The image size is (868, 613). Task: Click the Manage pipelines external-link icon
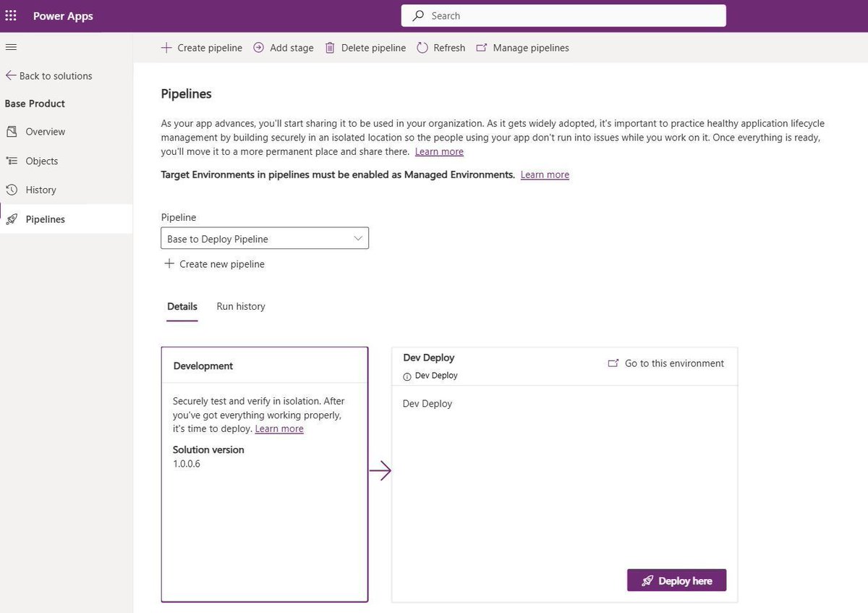482,48
